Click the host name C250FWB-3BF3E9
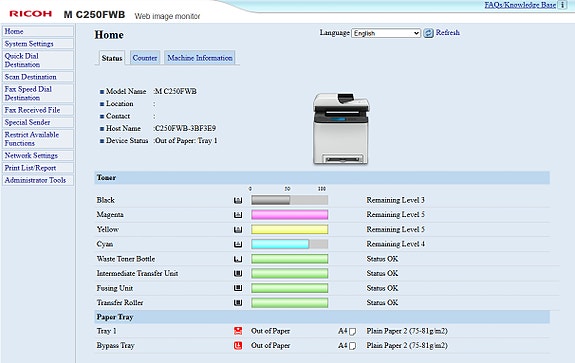Image resolution: width=575 pixels, height=363 pixels. click(x=186, y=128)
